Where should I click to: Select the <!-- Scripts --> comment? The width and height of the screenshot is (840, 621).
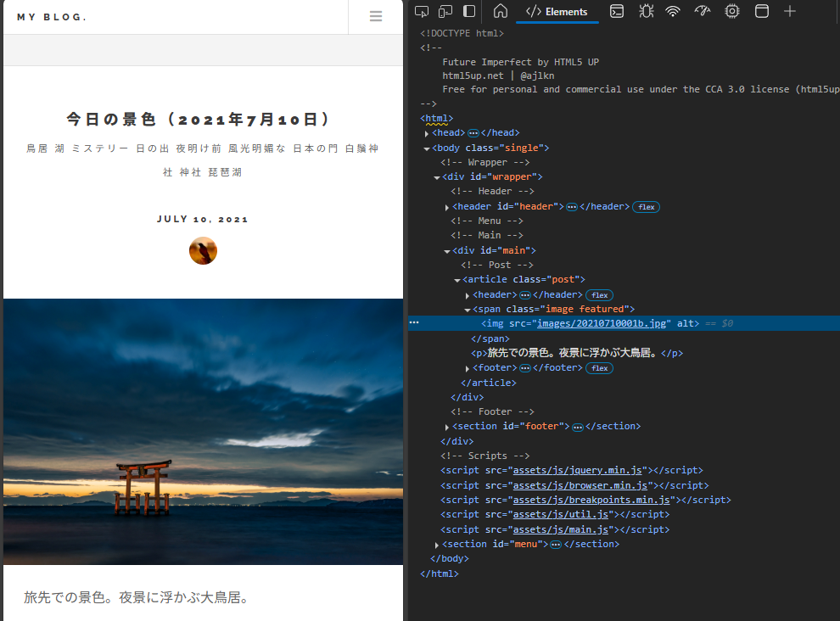tap(484, 456)
